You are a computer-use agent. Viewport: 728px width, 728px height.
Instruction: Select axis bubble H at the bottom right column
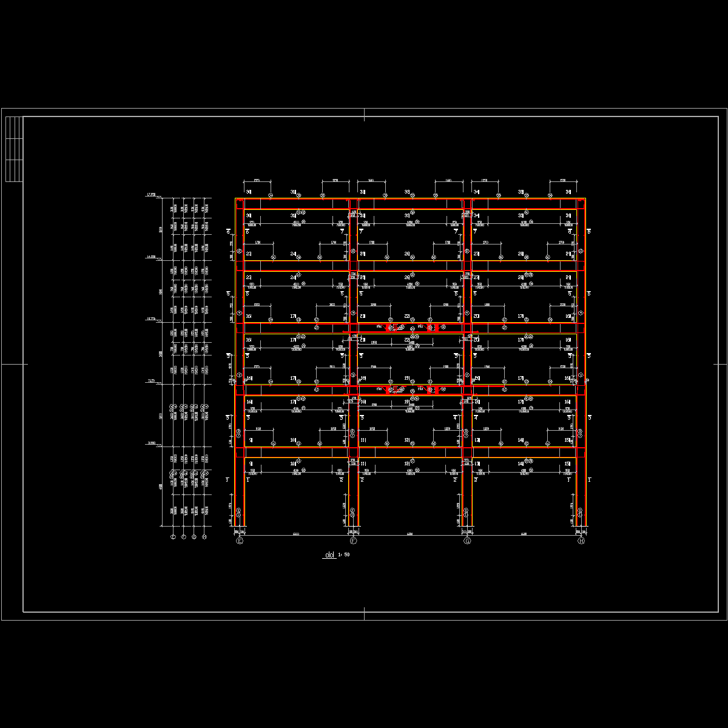click(x=581, y=541)
